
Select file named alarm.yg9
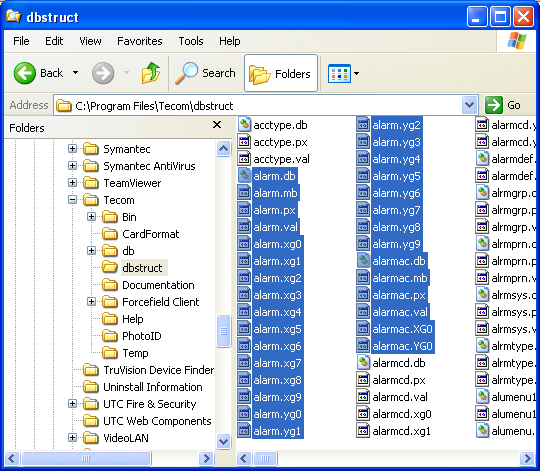(396, 244)
